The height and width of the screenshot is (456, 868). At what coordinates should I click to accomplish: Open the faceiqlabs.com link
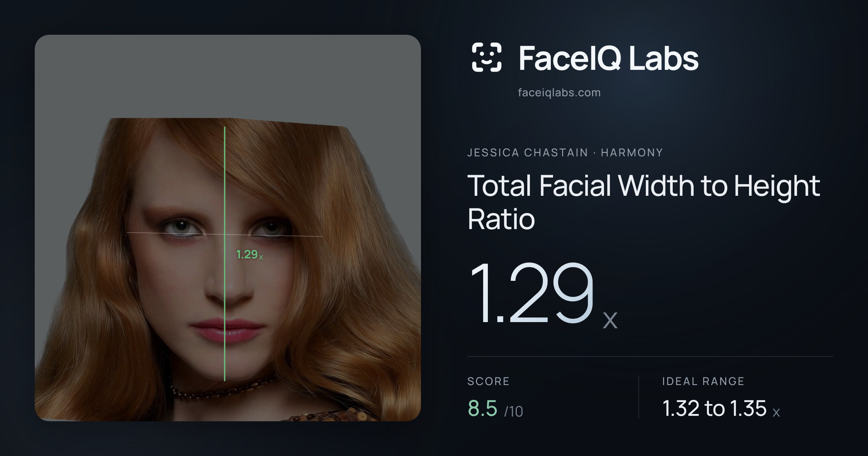pos(559,93)
